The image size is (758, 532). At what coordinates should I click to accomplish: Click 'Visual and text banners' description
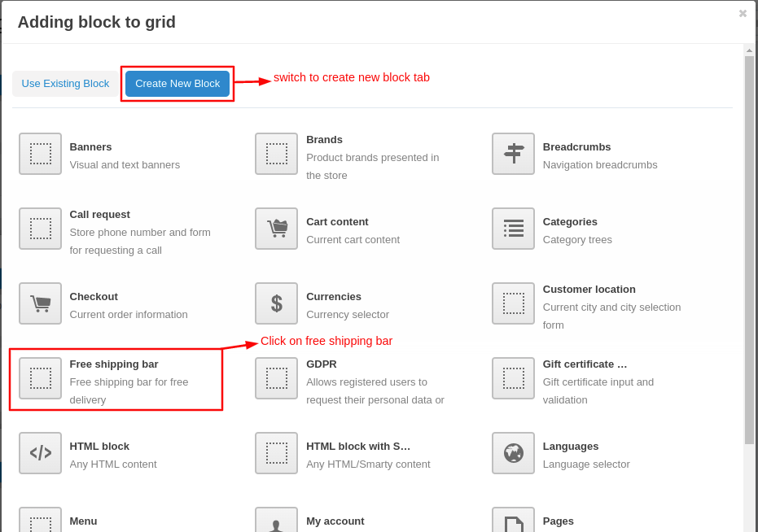(x=125, y=165)
